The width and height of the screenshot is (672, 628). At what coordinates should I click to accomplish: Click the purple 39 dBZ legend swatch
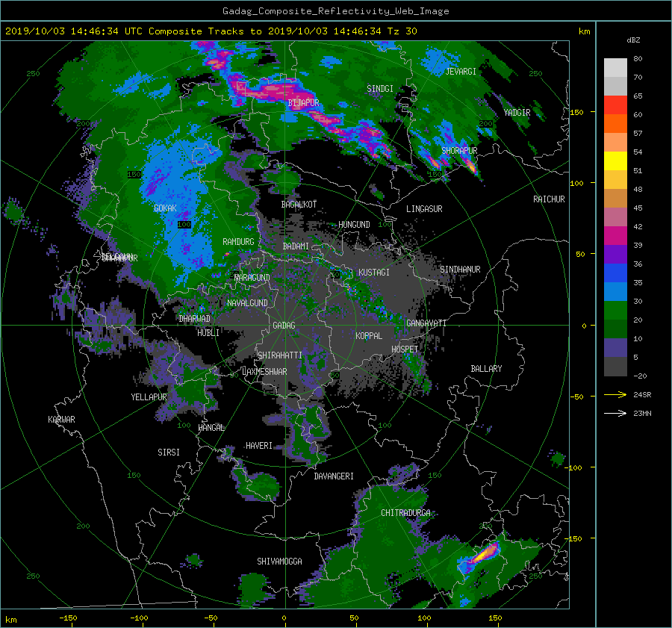coord(615,255)
